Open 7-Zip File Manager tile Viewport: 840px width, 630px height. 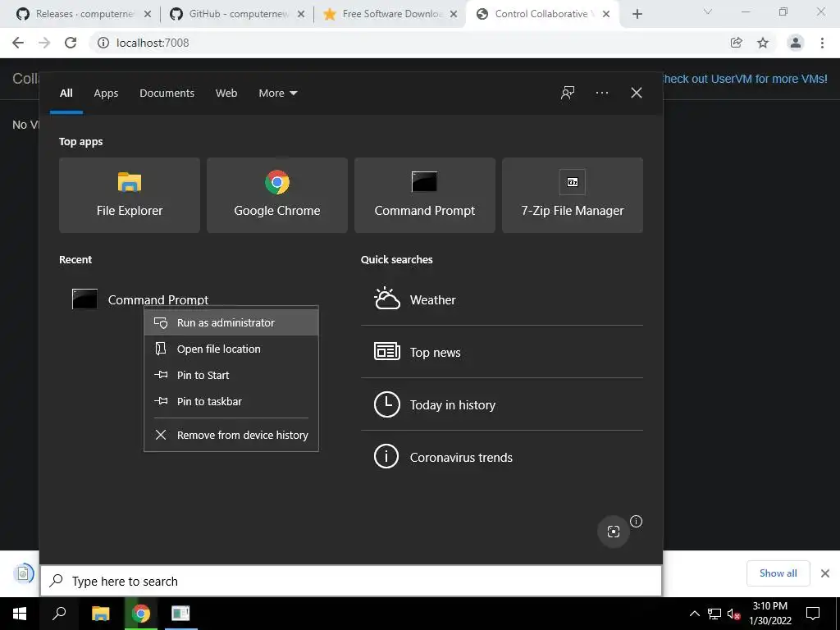(x=572, y=195)
